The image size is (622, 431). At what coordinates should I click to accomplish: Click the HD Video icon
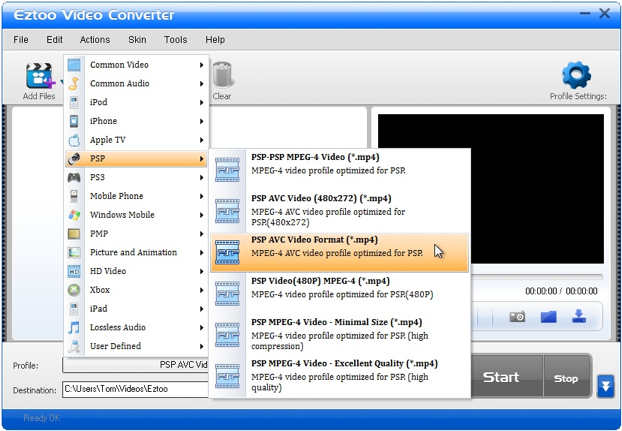coord(74,271)
